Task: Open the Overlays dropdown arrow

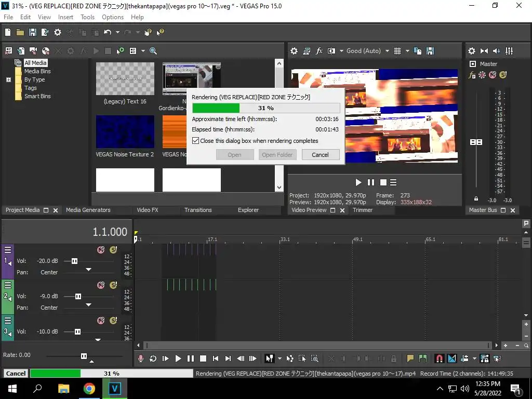Action: (x=407, y=51)
